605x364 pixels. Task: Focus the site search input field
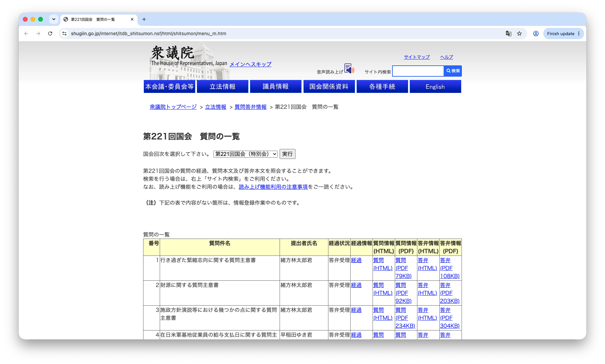coord(418,71)
